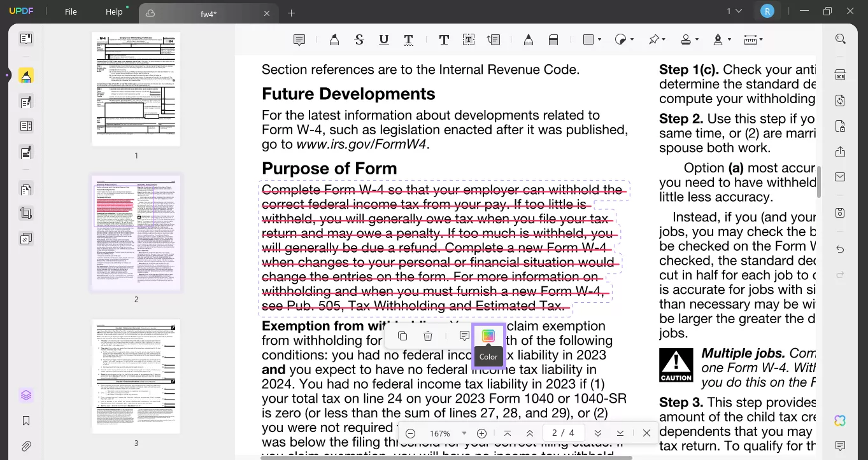This screenshot has width=868, height=460.
Task: Select the Strikethrough tool
Action: click(x=359, y=39)
